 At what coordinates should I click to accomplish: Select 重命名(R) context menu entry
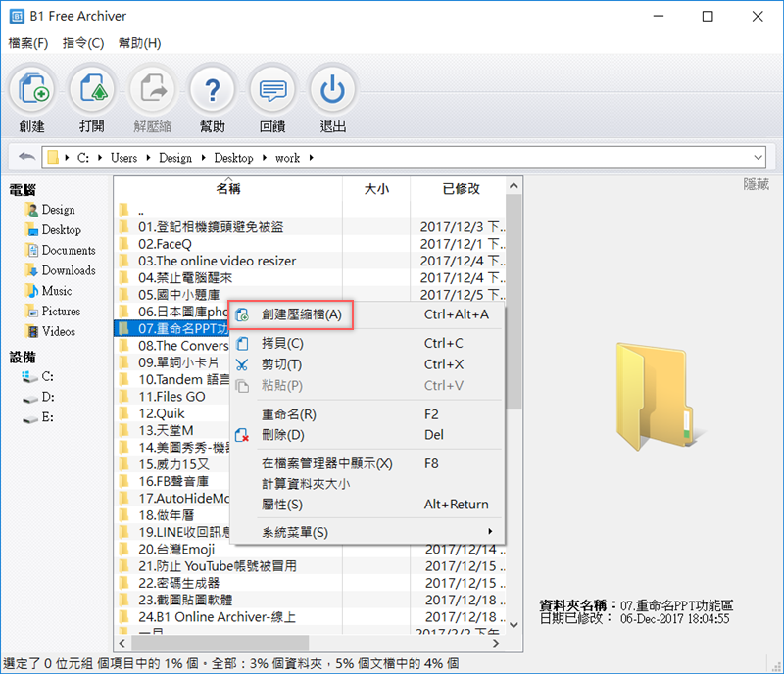coord(288,414)
